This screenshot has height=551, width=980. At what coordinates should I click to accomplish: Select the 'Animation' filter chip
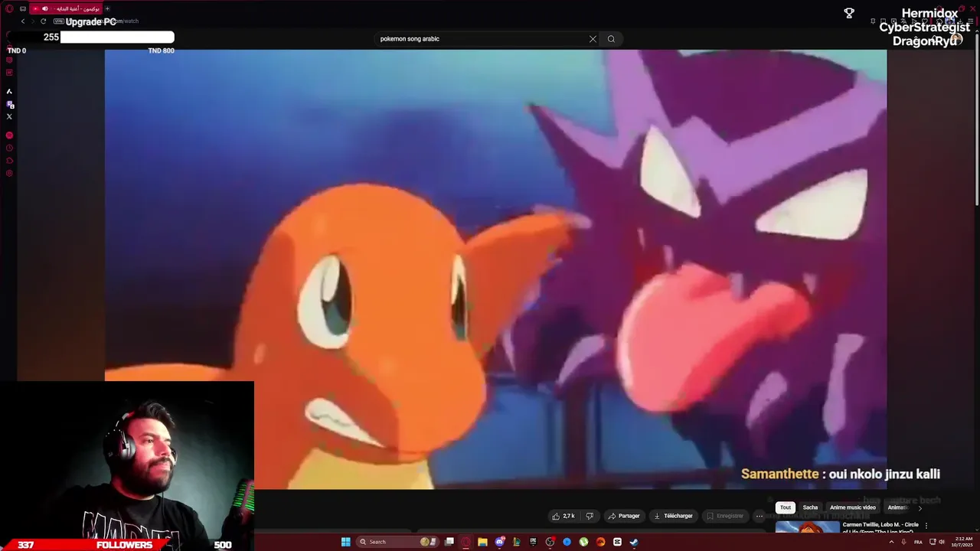point(897,507)
